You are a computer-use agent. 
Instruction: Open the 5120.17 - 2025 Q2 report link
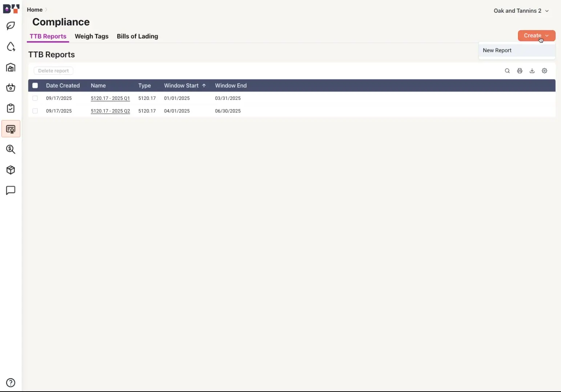110,111
